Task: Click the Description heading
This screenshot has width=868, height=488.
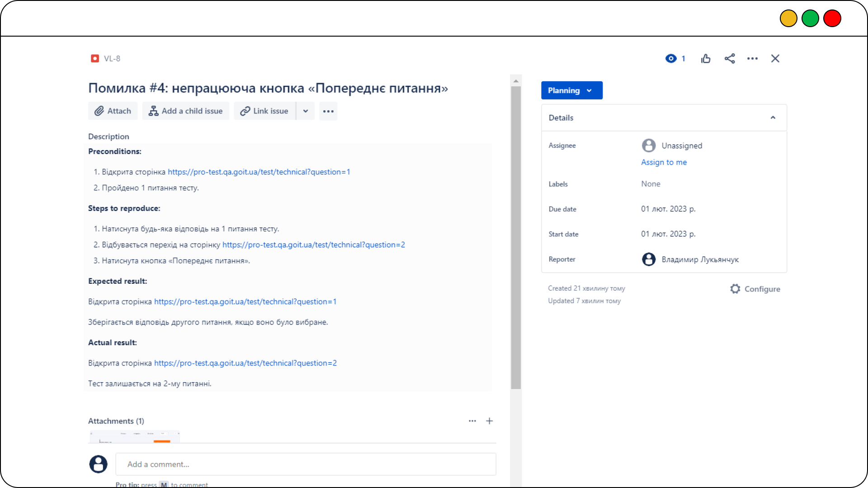Action: (108, 136)
